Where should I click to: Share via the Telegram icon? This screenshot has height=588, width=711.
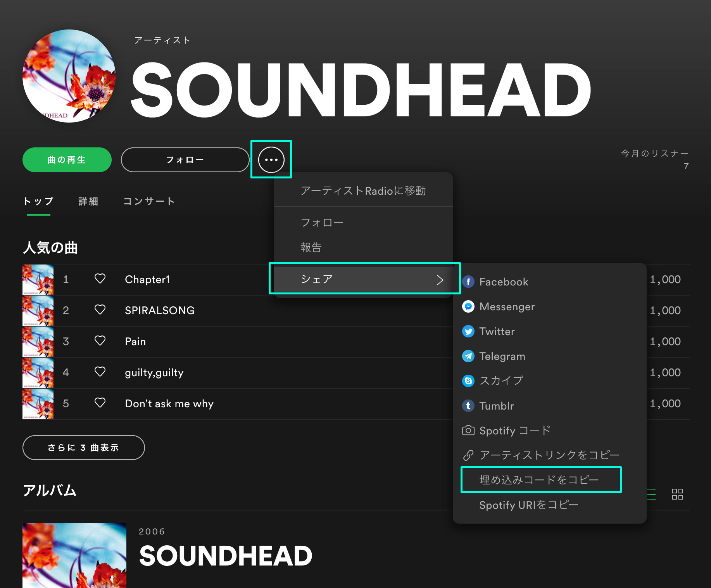[x=468, y=356]
